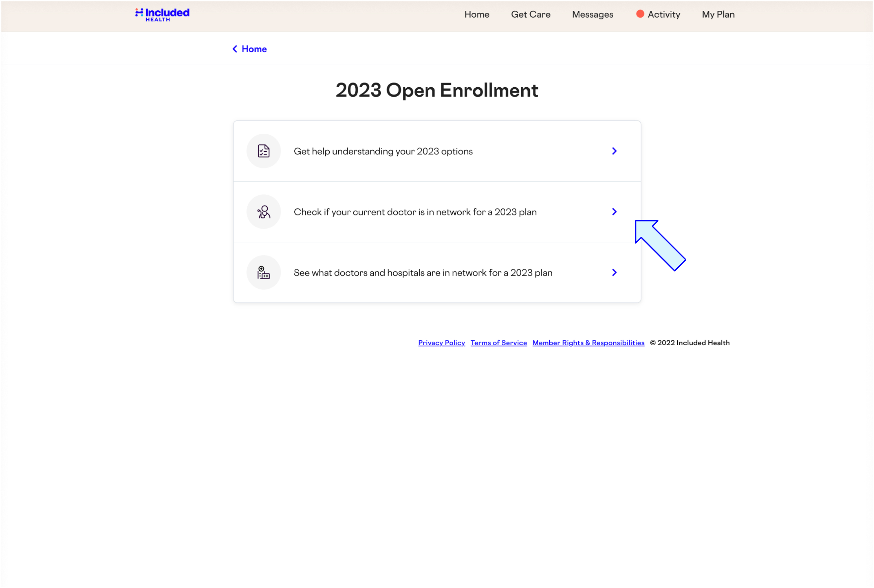The image size is (874, 588).
Task: Click the Included Health logo
Action: pyautogui.click(x=162, y=14)
